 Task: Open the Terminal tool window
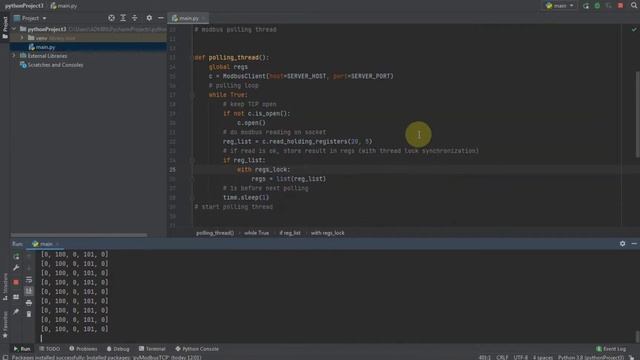pos(152,349)
